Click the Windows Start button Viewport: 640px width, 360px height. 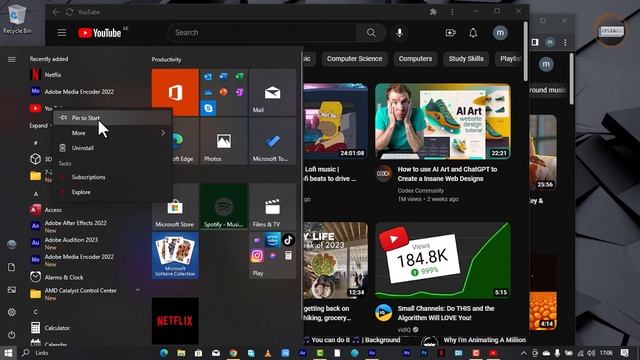coord(8,353)
